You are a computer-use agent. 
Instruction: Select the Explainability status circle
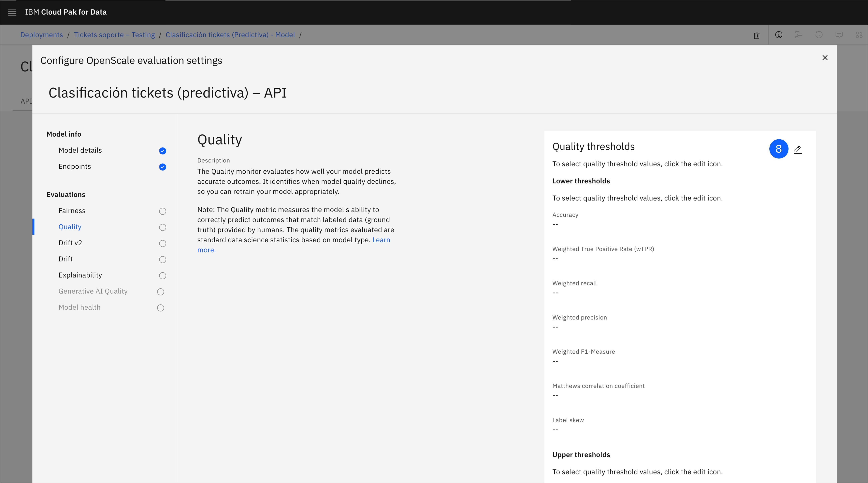coord(162,276)
